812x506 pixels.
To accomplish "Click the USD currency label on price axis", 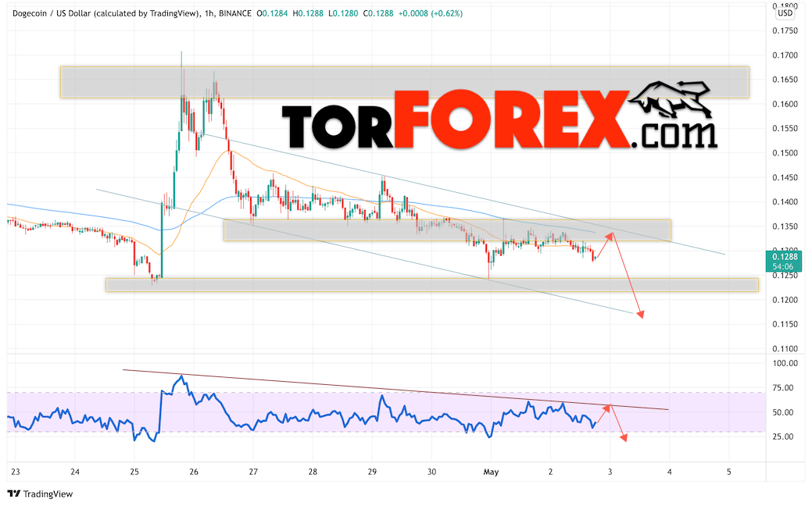I will (785, 13).
